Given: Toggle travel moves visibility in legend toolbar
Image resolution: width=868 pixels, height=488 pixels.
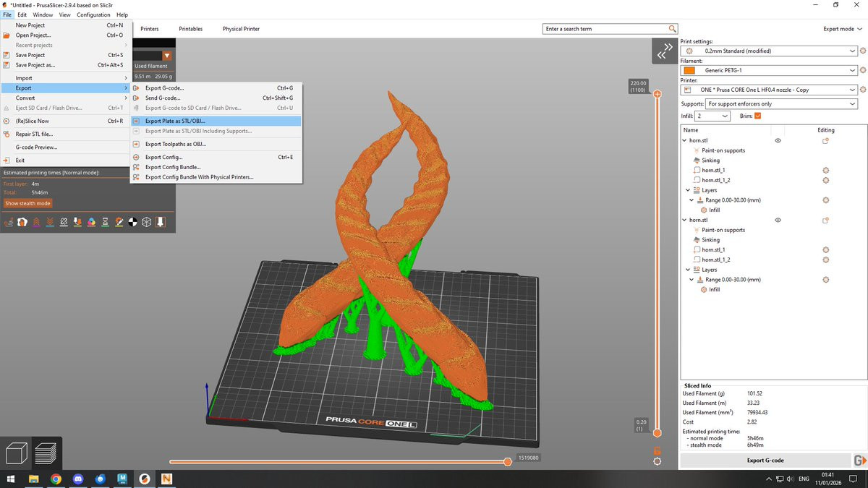Looking at the screenshot, I should click(9, 222).
